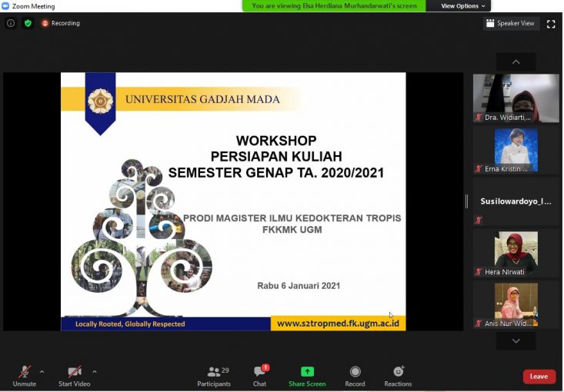Screen dimensions: 564x392
Task: Click the gallery panel divider handle
Action: tap(466, 201)
